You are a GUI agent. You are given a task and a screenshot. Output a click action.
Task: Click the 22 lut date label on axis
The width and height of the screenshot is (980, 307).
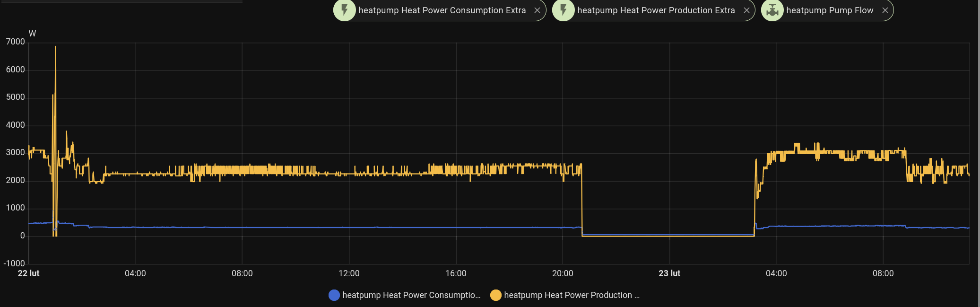tap(29, 273)
